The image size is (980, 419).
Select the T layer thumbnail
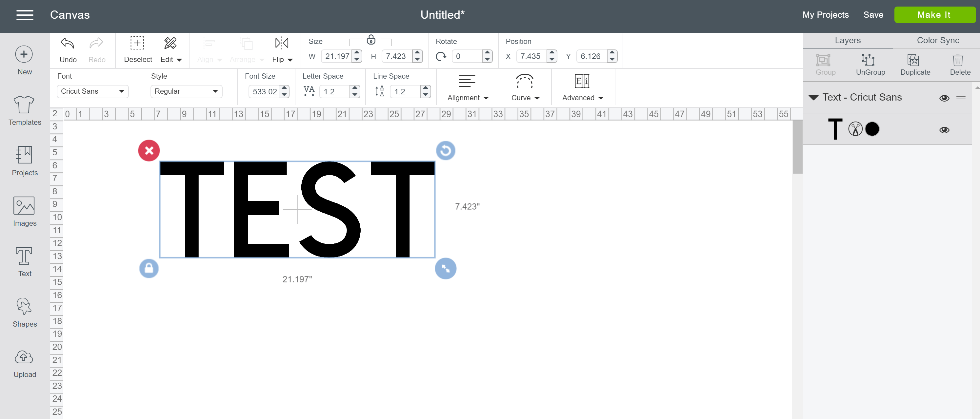pos(835,129)
